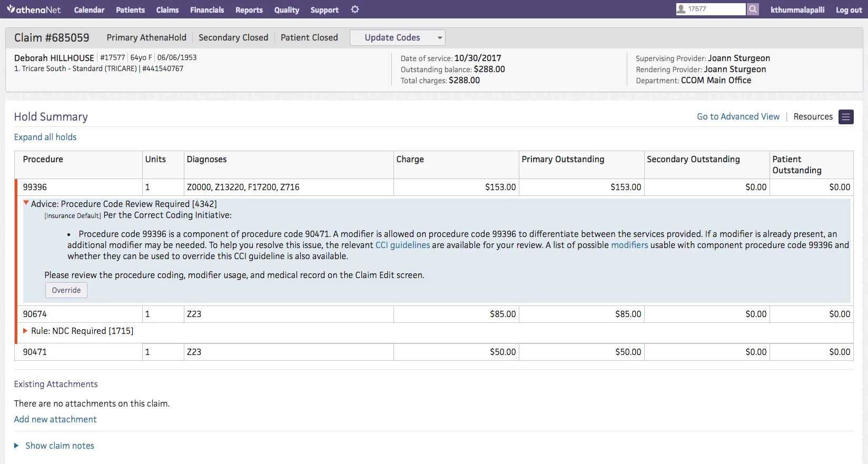Screen dimensions: 868x464
Task: Click Show claim notes link
Action: [x=60, y=446]
